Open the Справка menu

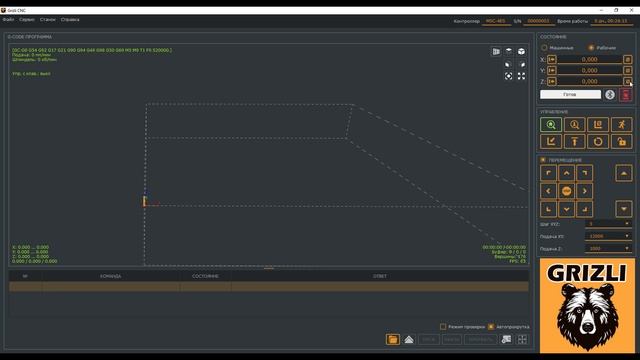click(x=70, y=20)
